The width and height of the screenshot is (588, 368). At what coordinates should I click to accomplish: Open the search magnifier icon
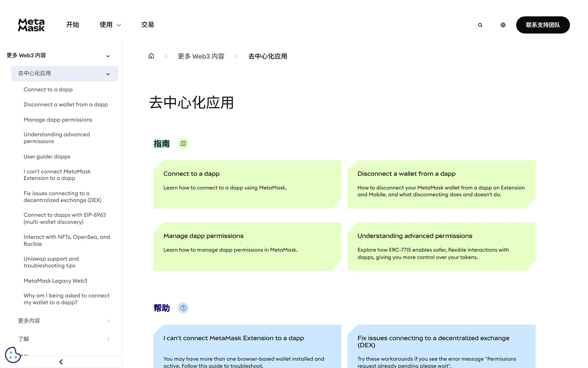[x=480, y=25]
